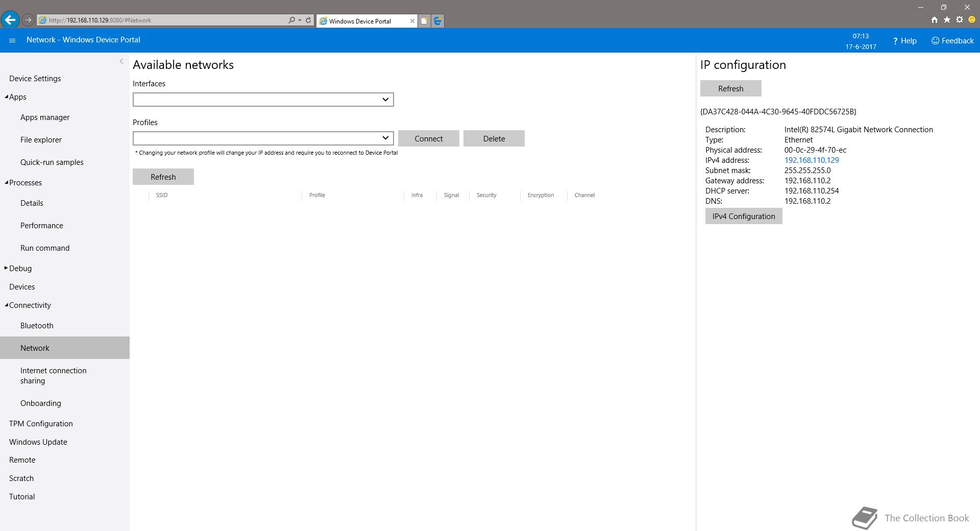Close the Windows Device Portal tab
This screenshot has height=531, width=980.
coord(412,21)
